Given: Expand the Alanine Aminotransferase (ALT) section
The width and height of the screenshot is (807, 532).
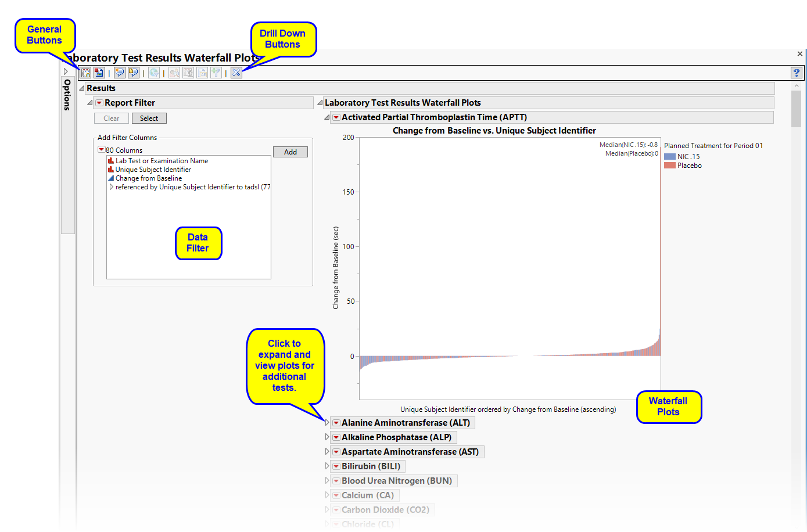Looking at the screenshot, I should tap(327, 423).
